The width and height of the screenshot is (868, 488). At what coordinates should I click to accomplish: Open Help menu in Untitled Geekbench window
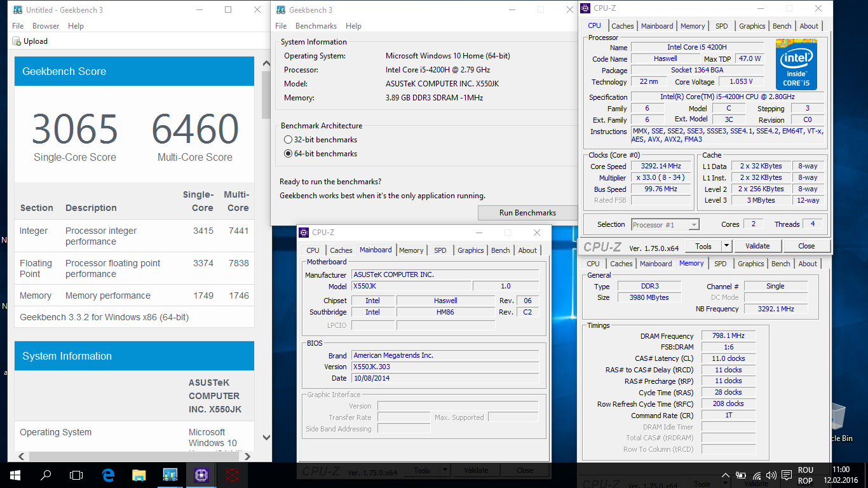tap(76, 26)
